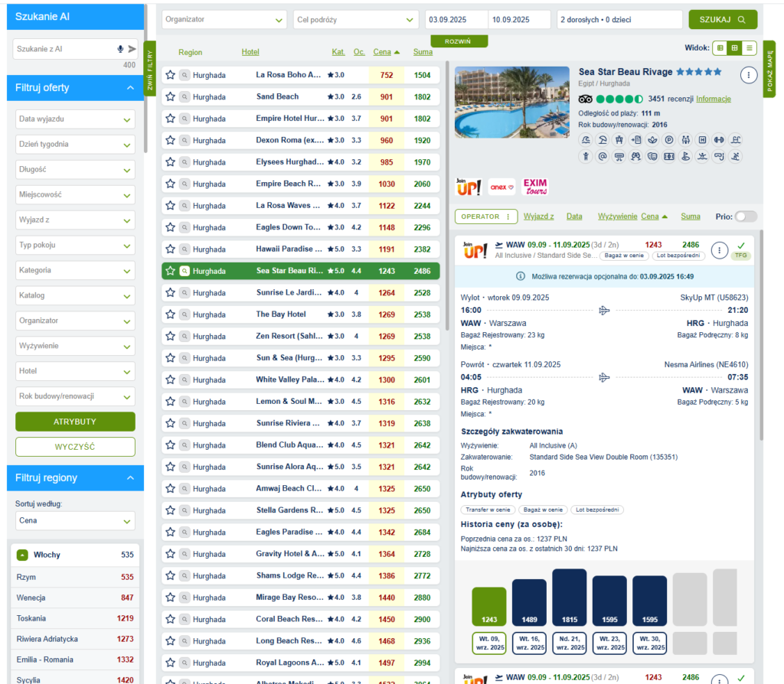The height and width of the screenshot is (684, 784).
Task: Click the TripAdvisor owl logo
Action: [586, 99]
